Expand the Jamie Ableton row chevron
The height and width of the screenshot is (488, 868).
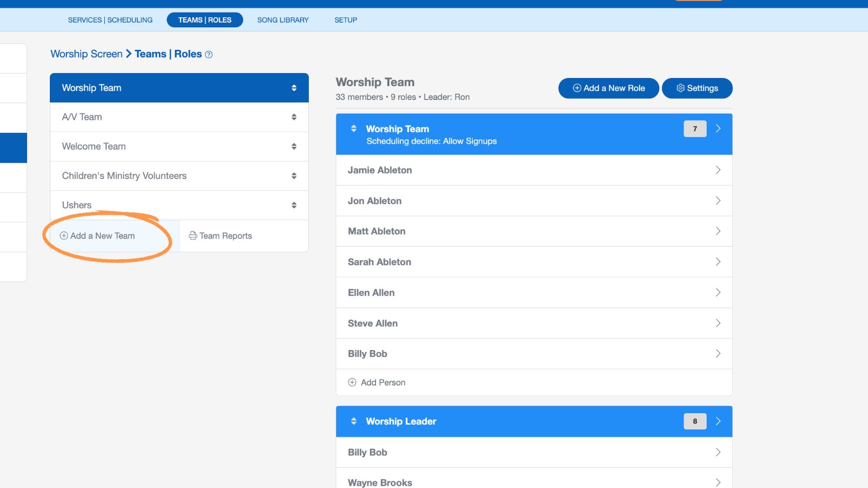(718, 170)
